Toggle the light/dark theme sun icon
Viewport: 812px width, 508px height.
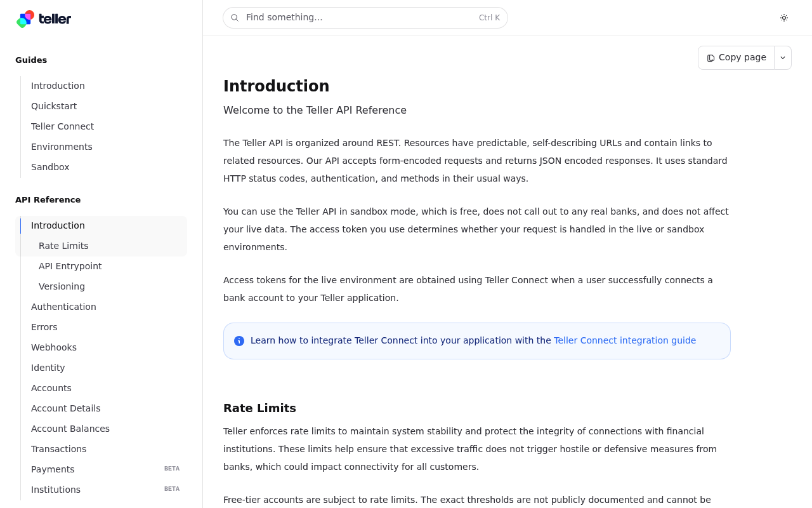[784, 18]
